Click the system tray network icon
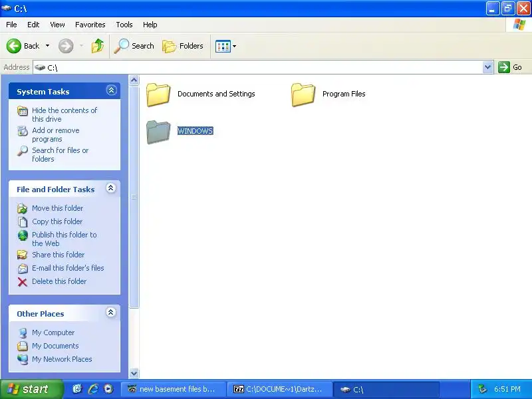Viewport: 532px width, 399px height. coord(481,389)
